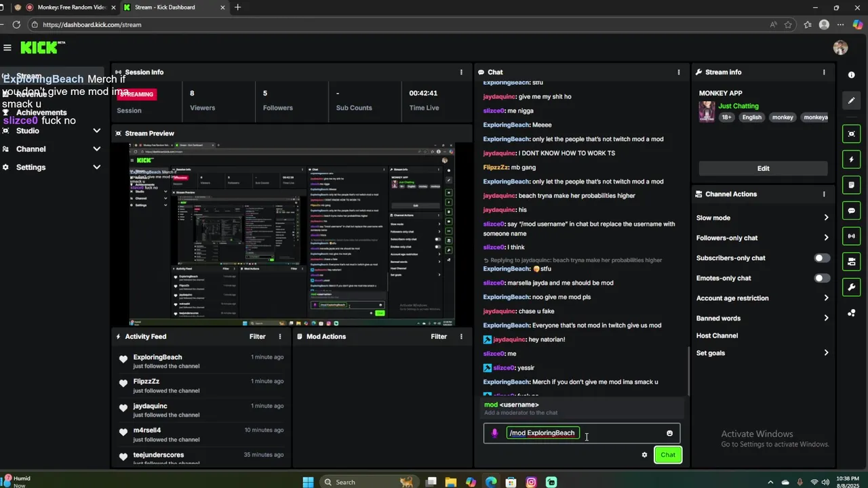Image resolution: width=868 pixels, height=488 pixels.
Task: Select FlipzzZz row in Activity Feed
Action: [x=201, y=386]
